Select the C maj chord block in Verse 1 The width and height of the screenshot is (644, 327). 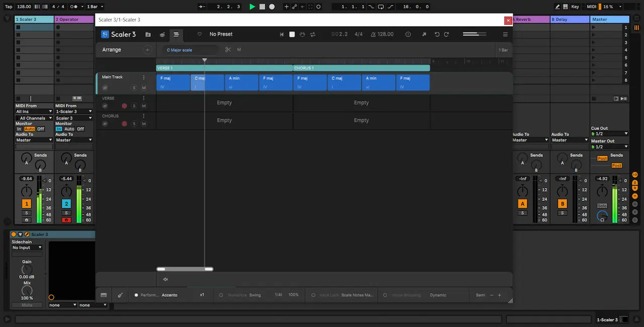(207, 83)
